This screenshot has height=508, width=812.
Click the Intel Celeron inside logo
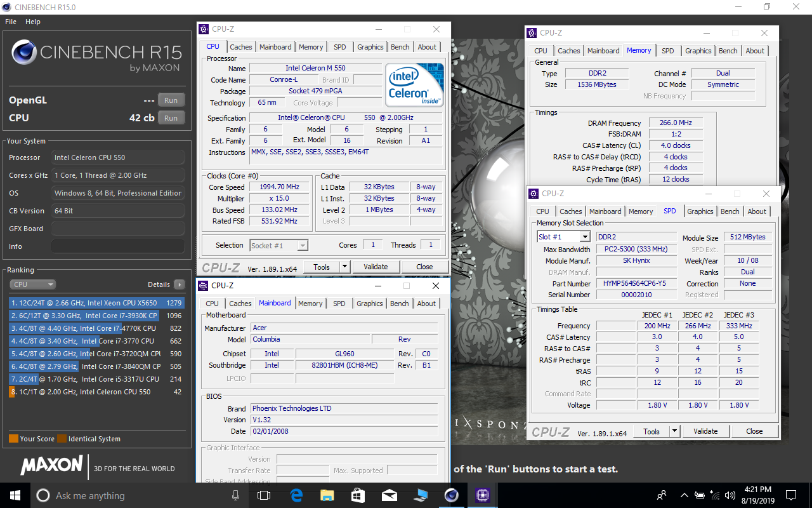414,84
